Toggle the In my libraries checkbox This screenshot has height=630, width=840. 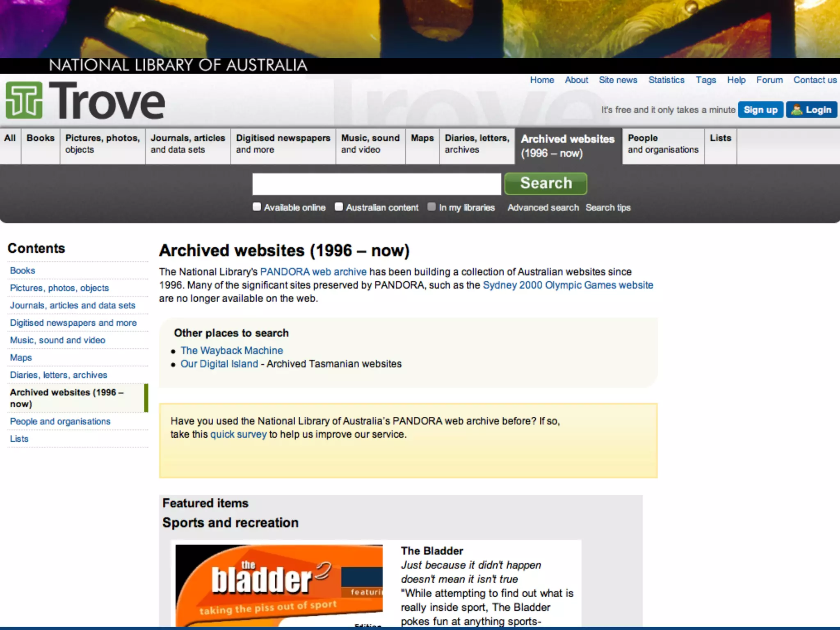click(431, 207)
